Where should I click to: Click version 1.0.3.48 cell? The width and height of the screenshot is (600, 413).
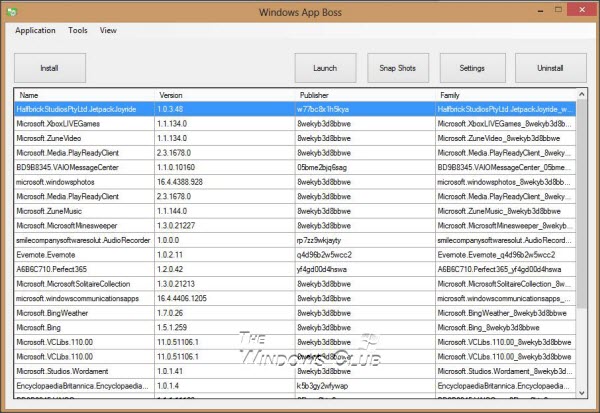[225, 109]
